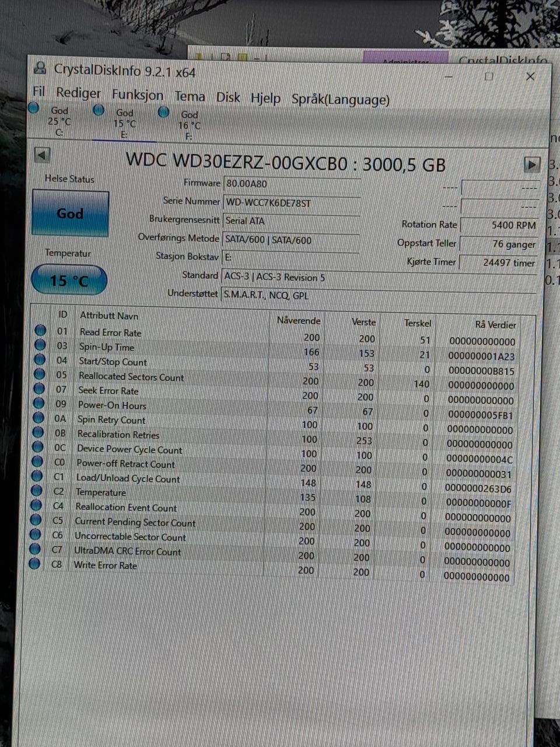Click status icon for Write Error Rate
560x747 pixels.
pyautogui.click(x=34, y=564)
